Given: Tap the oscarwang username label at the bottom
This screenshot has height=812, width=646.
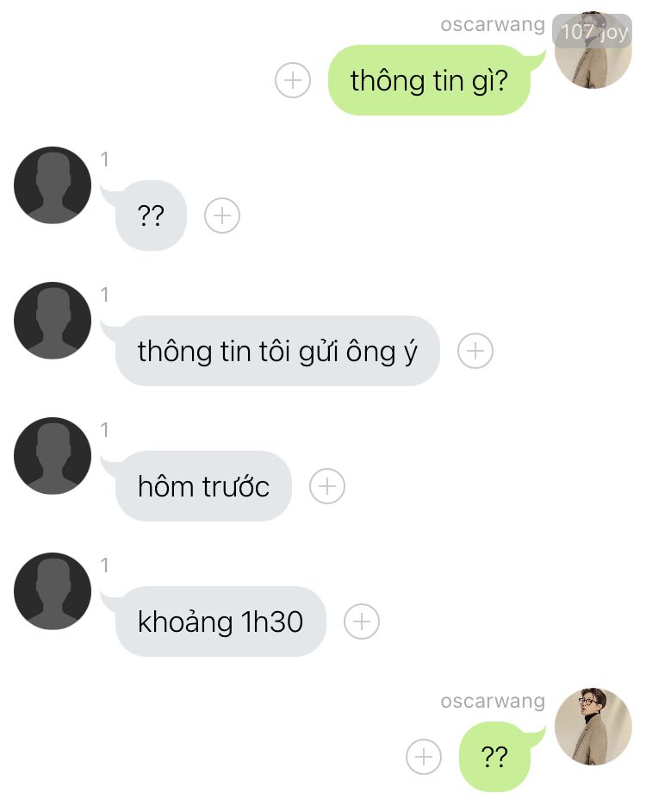Looking at the screenshot, I should coord(493,701).
